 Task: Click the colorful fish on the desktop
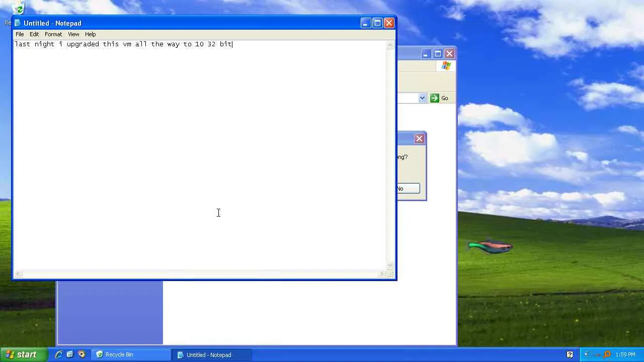pos(490,246)
